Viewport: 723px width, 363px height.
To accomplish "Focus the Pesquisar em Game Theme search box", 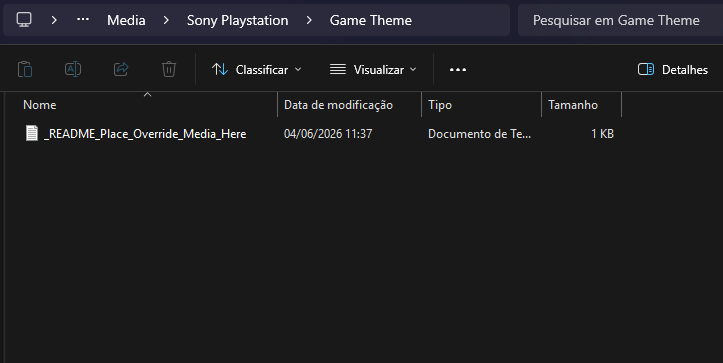I will (620, 20).
